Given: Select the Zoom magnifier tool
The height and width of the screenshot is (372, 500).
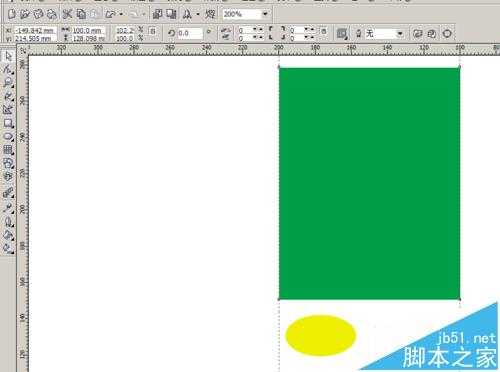Looking at the screenshot, I should (8, 83).
